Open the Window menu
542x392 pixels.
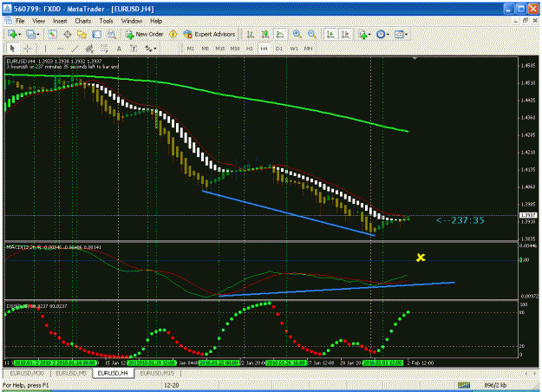tap(132, 21)
